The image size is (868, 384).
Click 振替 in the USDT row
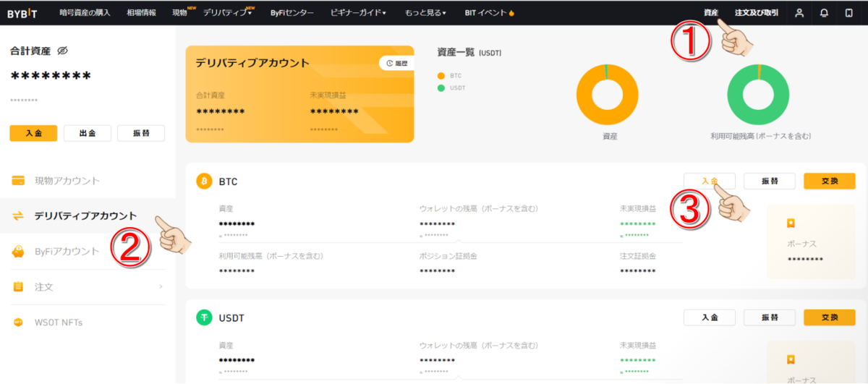(770, 317)
